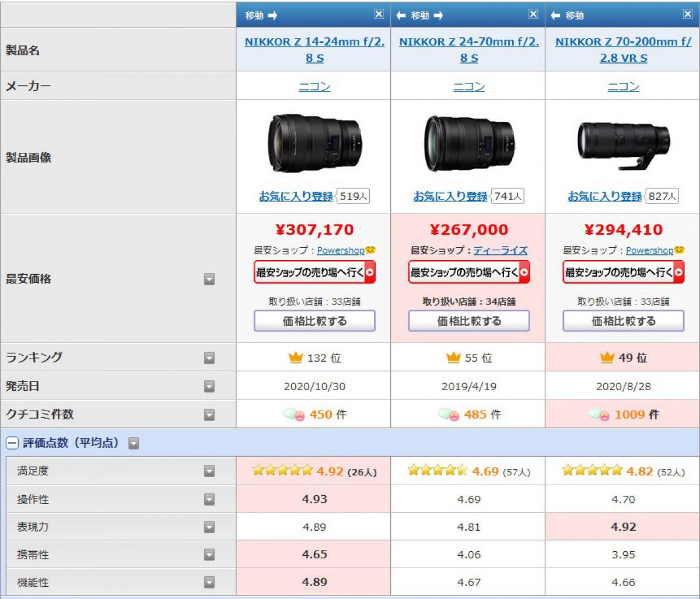The image size is (700, 599).
Task: Click review comment icon beside 450件
Action: point(295,415)
